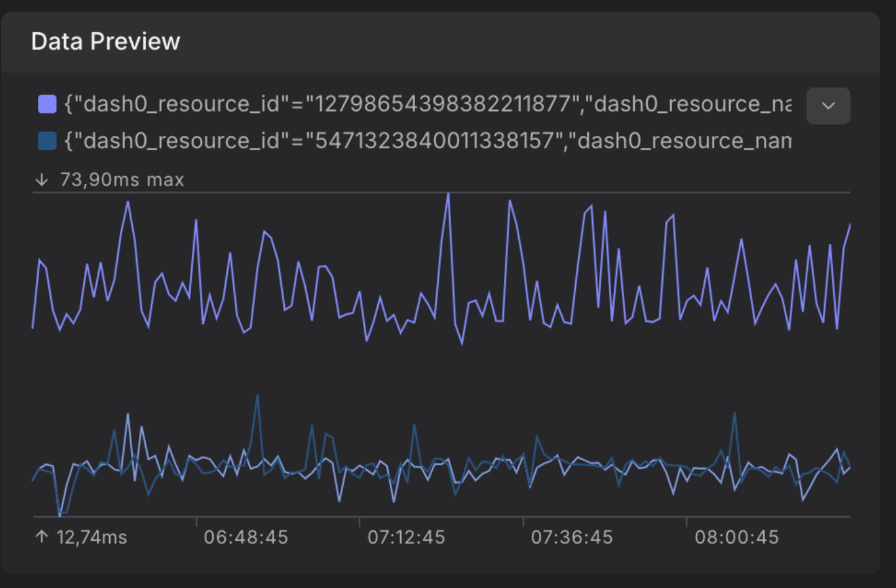Click the down arrow beside 73,90ms max
Image resolution: width=896 pixels, height=588 pixels.
[42, 180]
